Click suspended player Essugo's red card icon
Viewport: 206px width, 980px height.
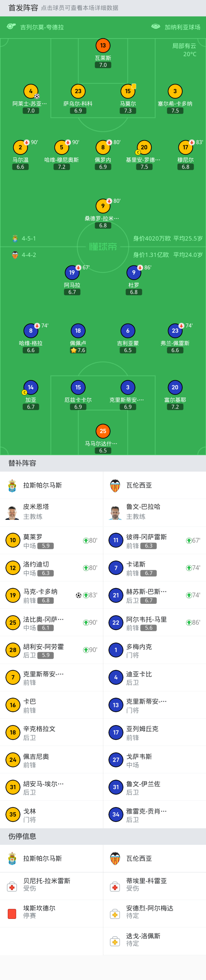pyautogui.click(x=12, y=912)
